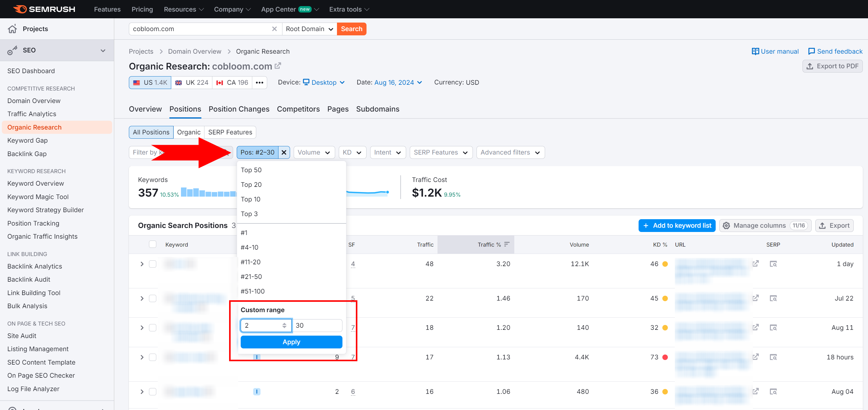Switch to Position Changes tab

coord(239,109)
